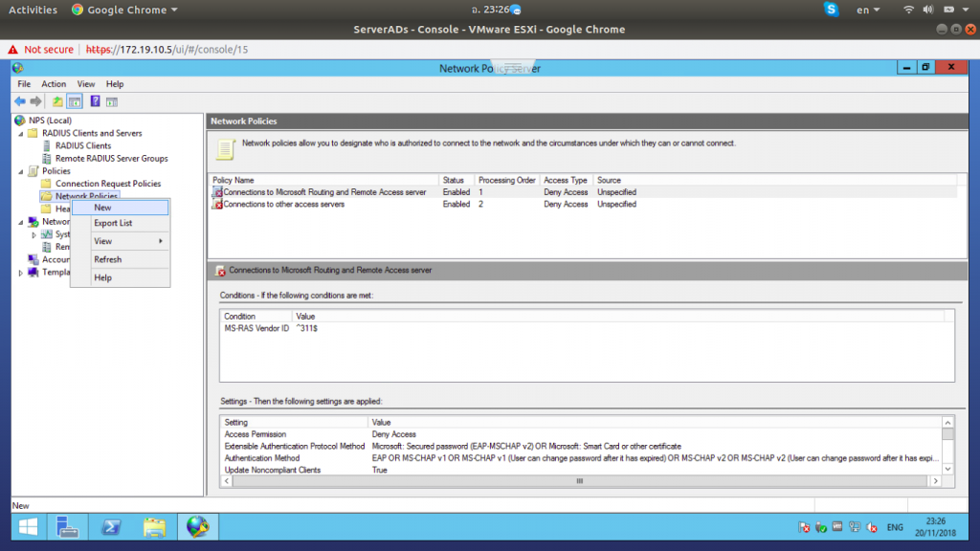Click the Policy Name column header
Image resolution: width=980 pixels, height=551 pixels.
click(323, 180)
